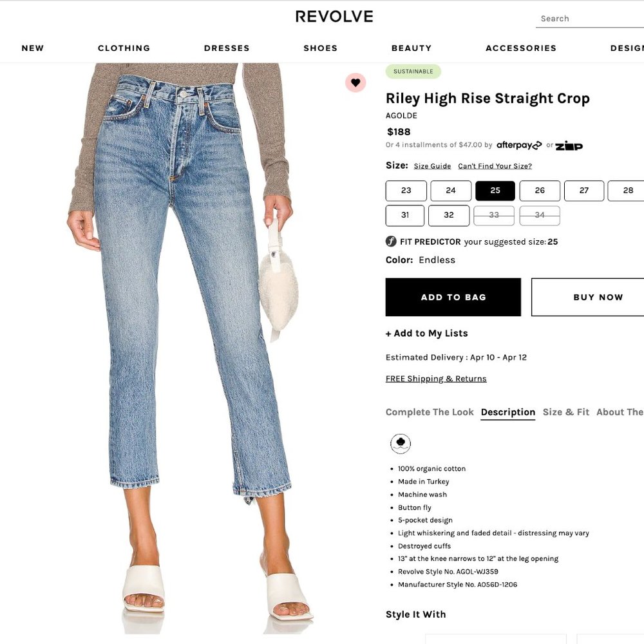
Task: Switch to the Size & Fit tab
Action: coord(566,412)
